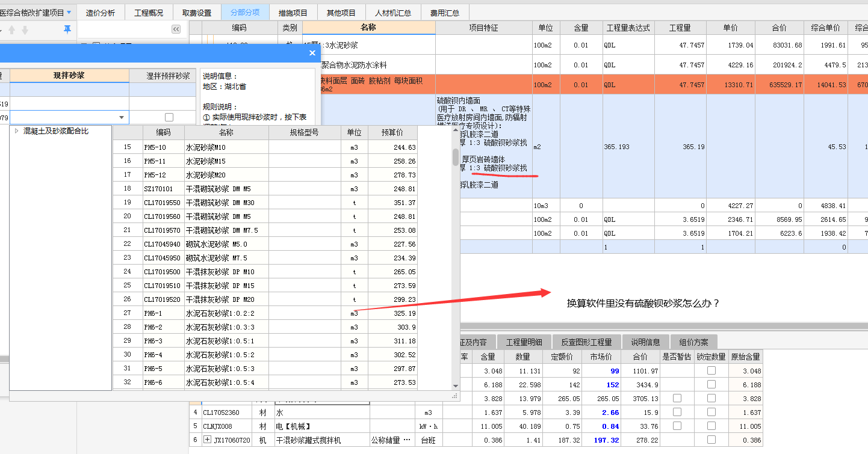
Task: Click the 现拌砂浆 column header
Action: click(x=69, y=76)
